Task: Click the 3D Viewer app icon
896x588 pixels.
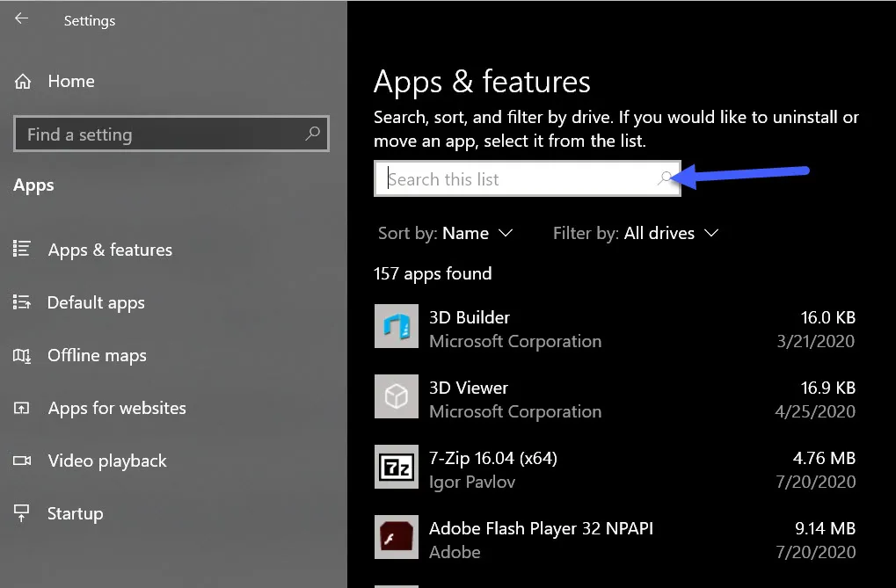Action: [396, 396]
